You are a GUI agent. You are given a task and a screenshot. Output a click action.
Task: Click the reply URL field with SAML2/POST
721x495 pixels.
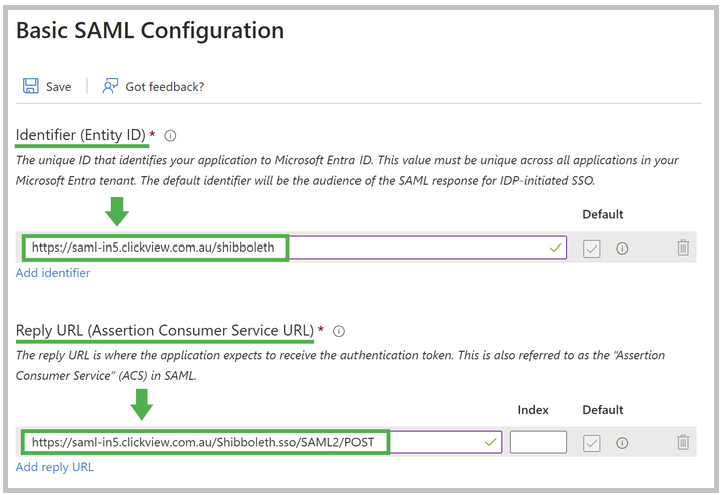click(262, 442)
